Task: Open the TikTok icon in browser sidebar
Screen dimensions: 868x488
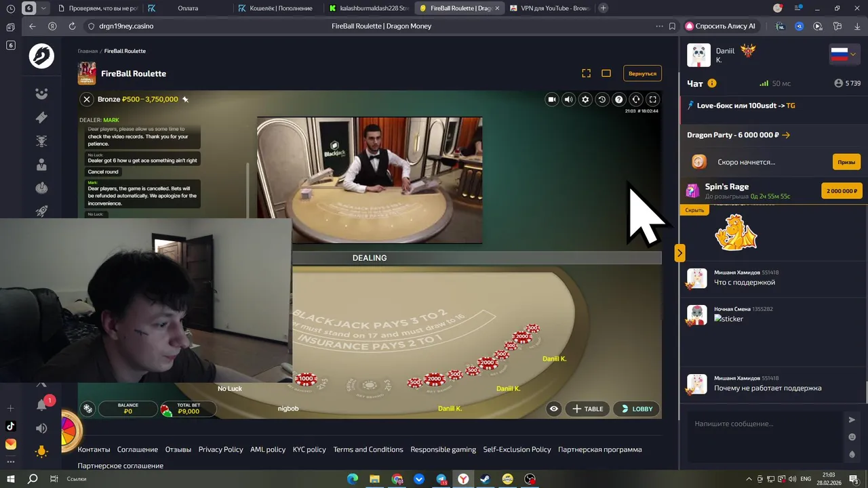Action: 10,426
